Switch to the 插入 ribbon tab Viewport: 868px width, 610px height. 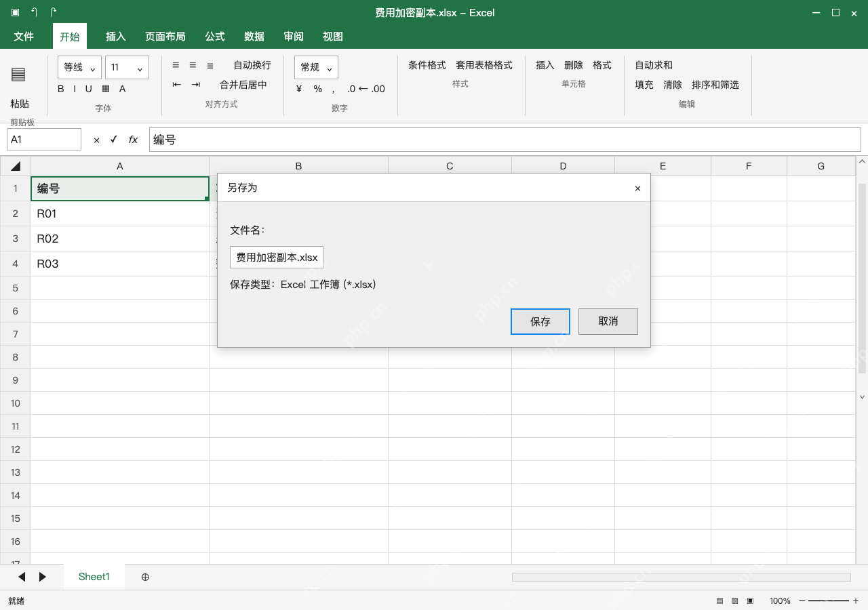116,37
